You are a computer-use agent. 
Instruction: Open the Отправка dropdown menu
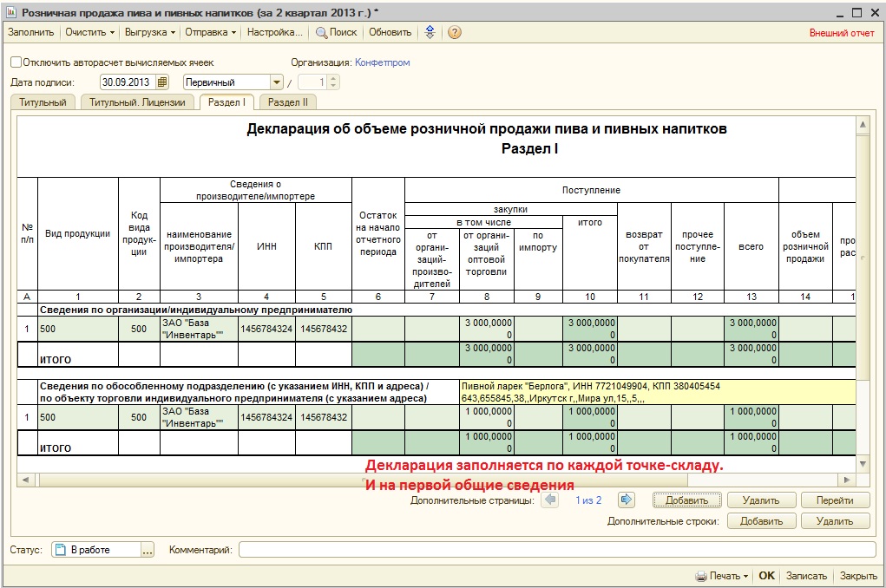point(210,32)
